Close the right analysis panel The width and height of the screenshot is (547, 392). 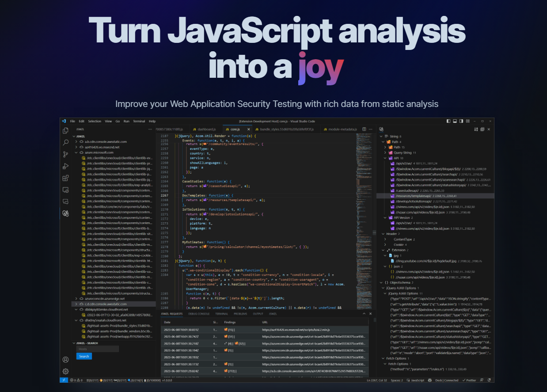pyautogui.click(x=489, y=129)
